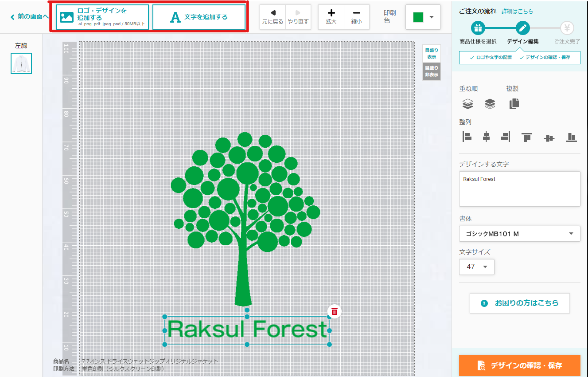Align objects to vertical middle icon

click(549, 138)
